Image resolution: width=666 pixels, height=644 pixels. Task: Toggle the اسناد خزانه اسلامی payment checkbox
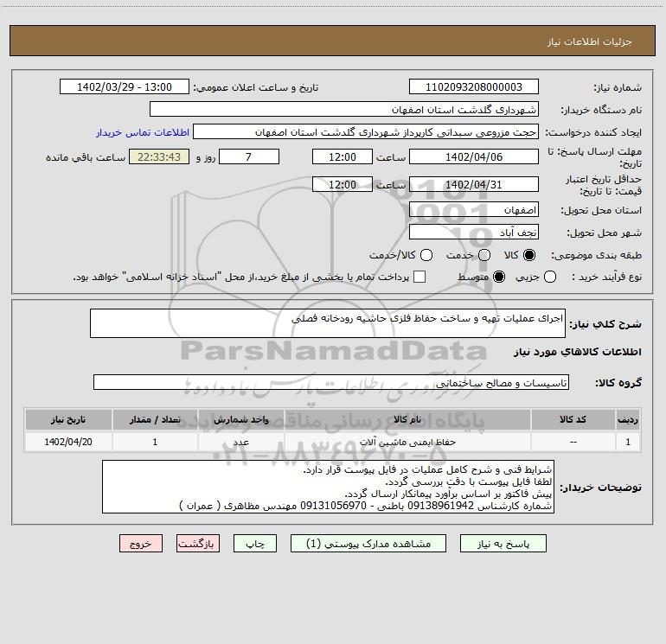tap(419, 277)
